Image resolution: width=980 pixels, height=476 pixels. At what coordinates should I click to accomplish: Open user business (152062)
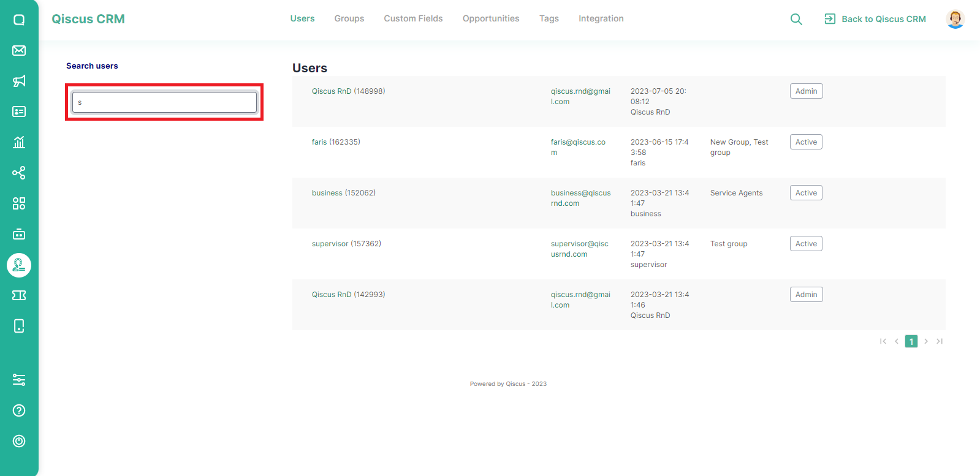343,193
